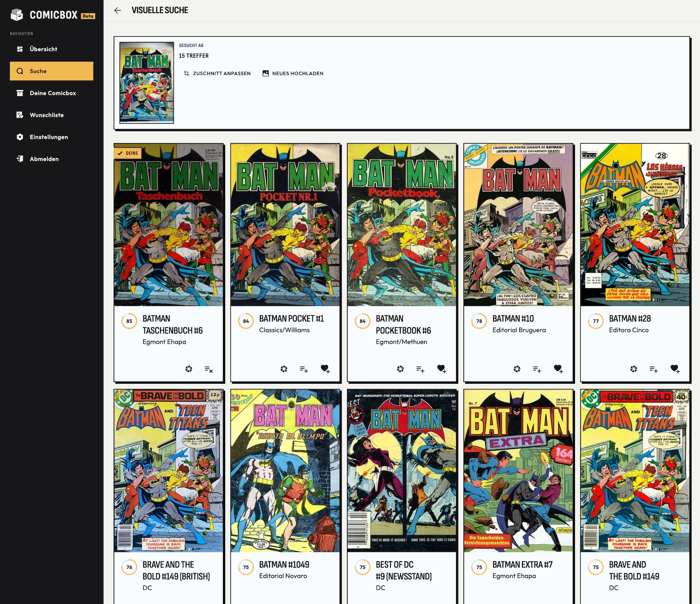Image resolution: width=700 pixels, height=604 pixels.
Task: Click the Zuschnitt anpassen button
Action: (x=217, y=74)
